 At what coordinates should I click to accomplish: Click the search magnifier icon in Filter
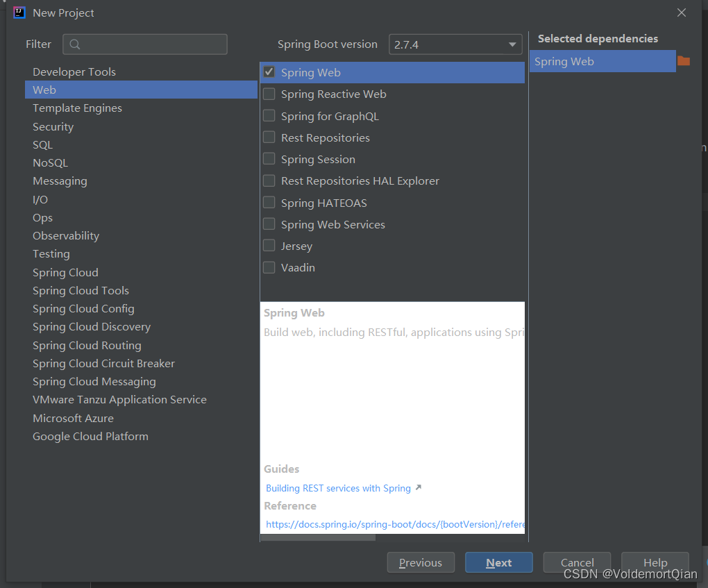(x=75, y=44)
